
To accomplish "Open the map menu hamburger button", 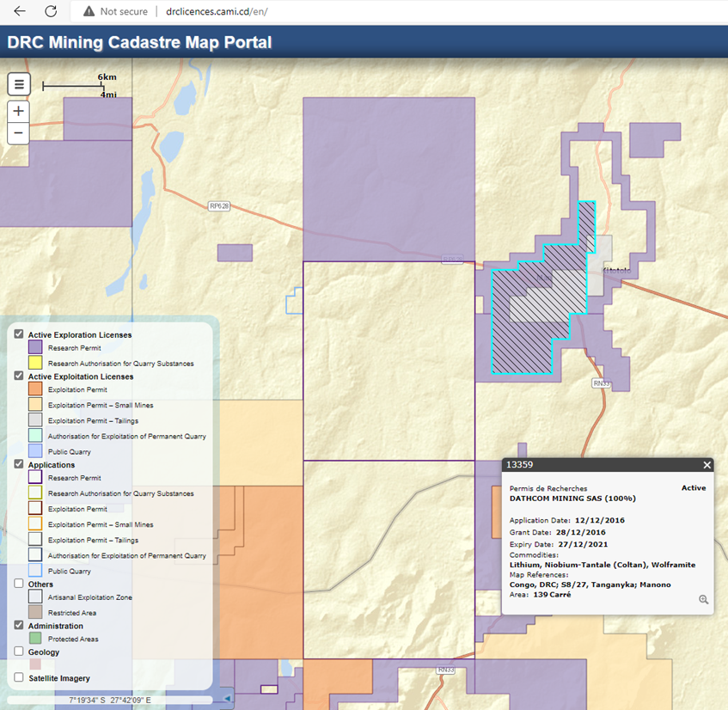I will pyautogui.click(x=19, y=84).
